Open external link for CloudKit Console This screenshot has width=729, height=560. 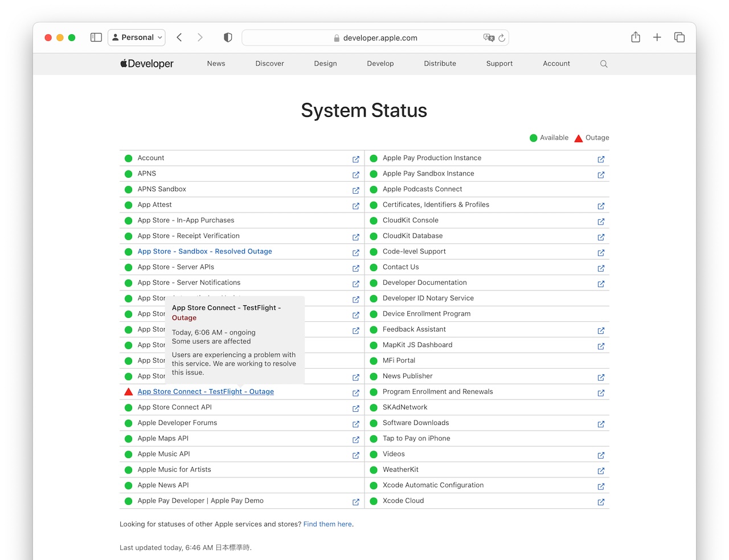click(601, 222)
